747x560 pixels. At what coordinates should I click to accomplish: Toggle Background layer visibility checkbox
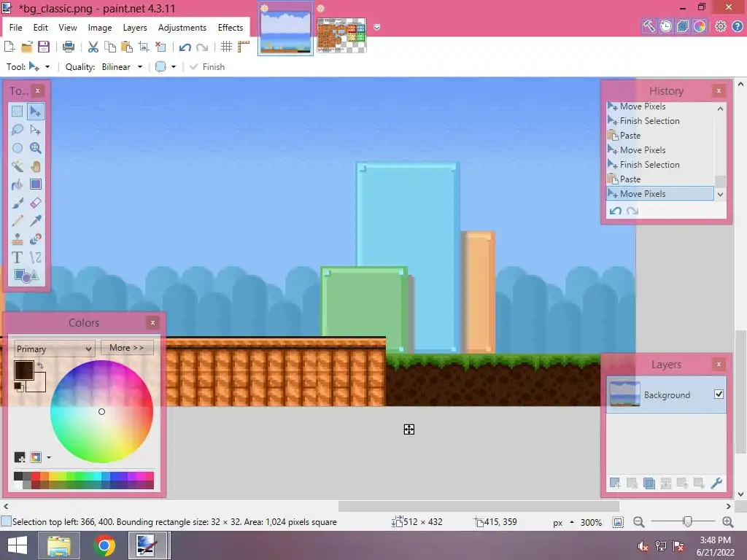click(x=719, y=394)
